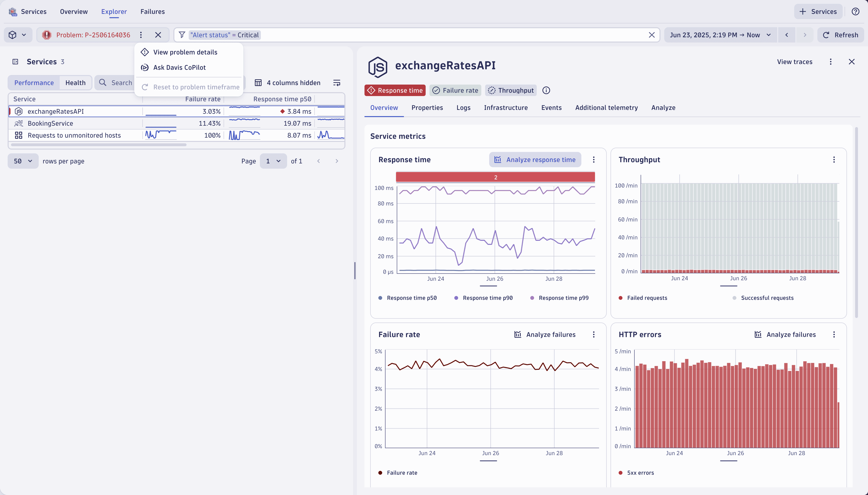Go to the Overview navigation item
The image size is (868, 495).
74,11
